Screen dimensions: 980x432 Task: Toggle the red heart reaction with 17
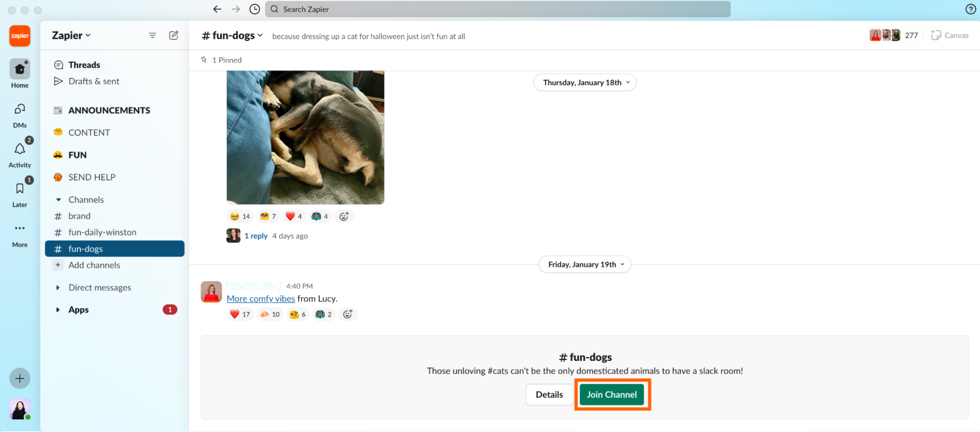(240, 314)
